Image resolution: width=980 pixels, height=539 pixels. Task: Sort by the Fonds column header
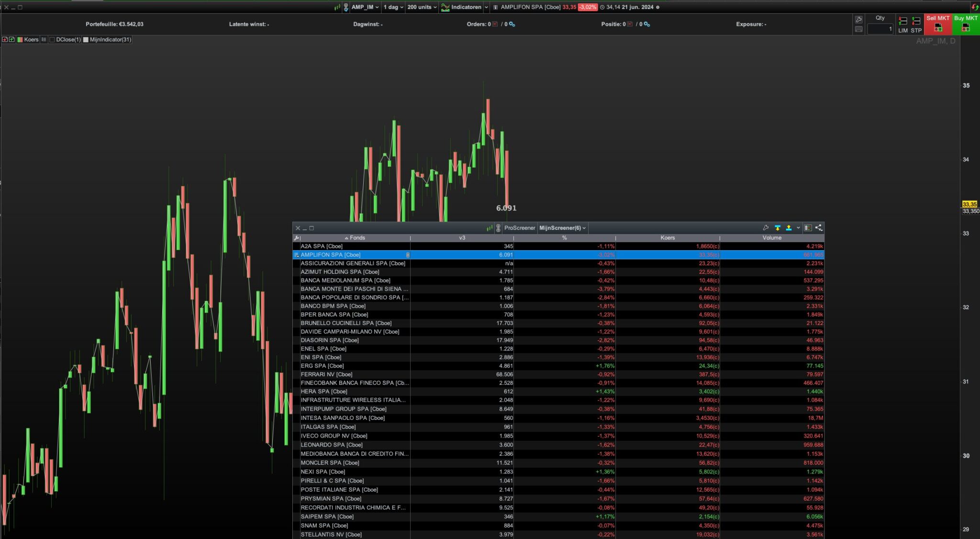click(356, 238)
